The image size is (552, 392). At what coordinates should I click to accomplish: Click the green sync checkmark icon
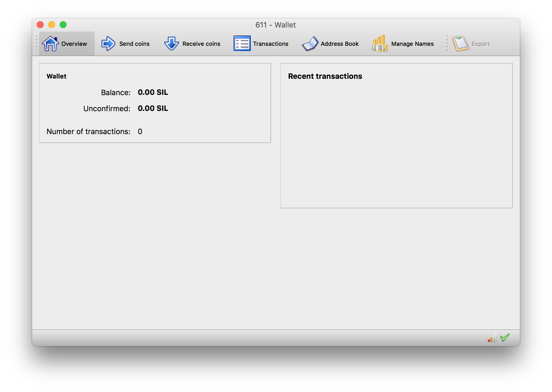(505, 338)
